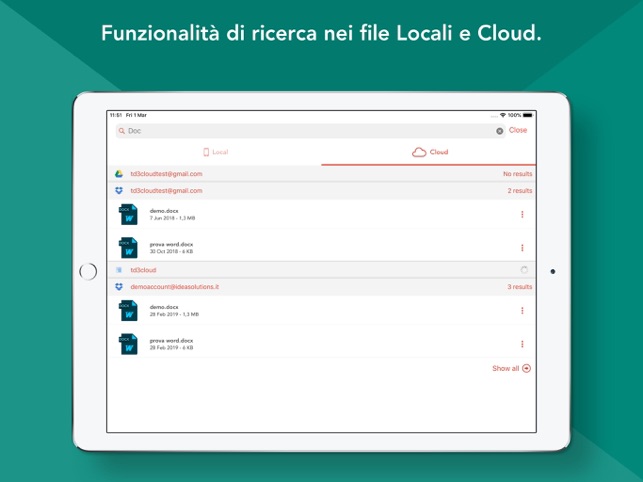Open more options for prova word.docx 28 Feb 2019
The height and width of the screenshot is (482, 643).
[x=522, y=344]
